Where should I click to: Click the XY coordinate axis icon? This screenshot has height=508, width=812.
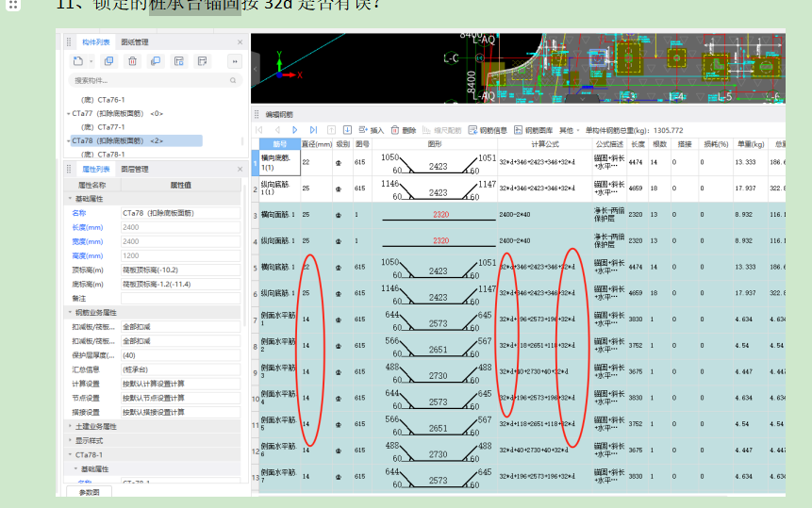pos(286,67)
